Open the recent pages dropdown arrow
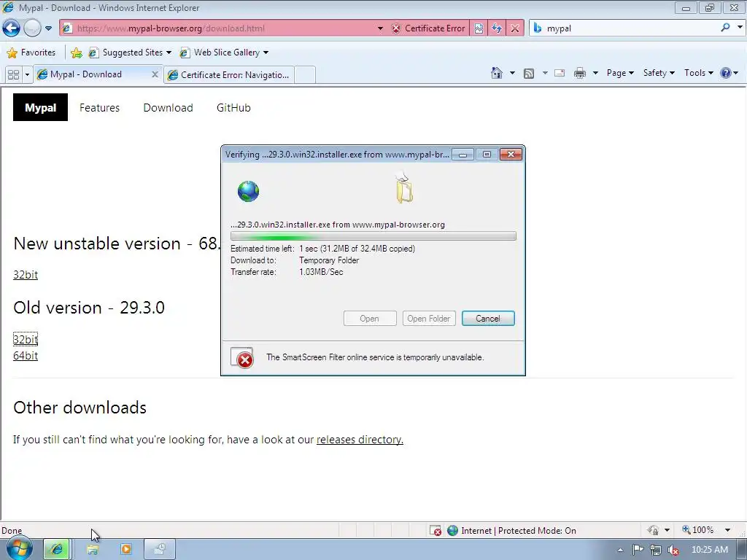The image size is (747, 560). [48, 28]
